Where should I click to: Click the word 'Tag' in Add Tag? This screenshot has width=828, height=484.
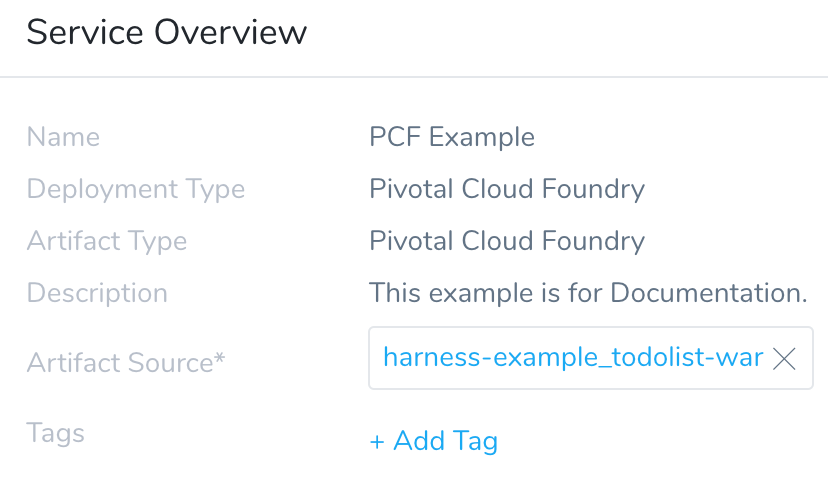pos(475,442)
